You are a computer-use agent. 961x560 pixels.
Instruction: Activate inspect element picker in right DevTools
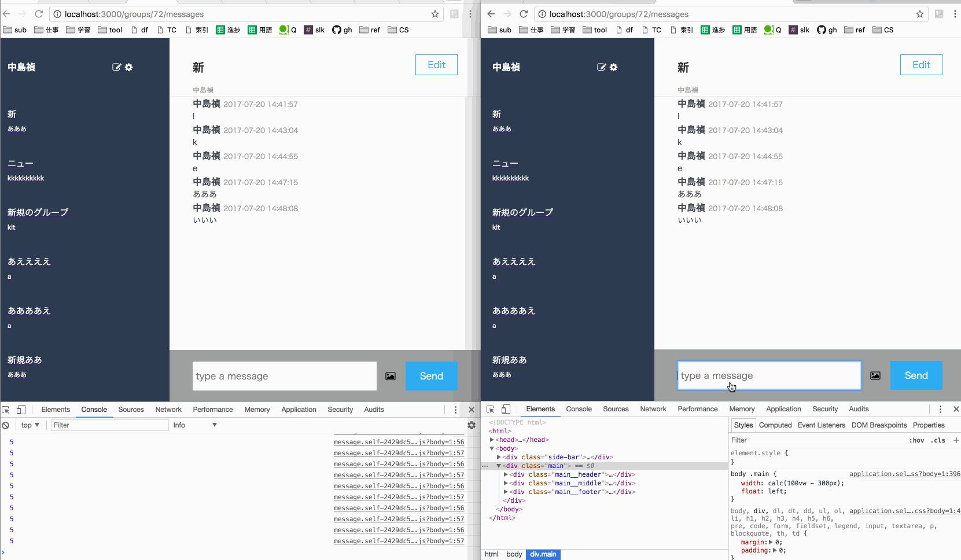click(x=491, y=409)
